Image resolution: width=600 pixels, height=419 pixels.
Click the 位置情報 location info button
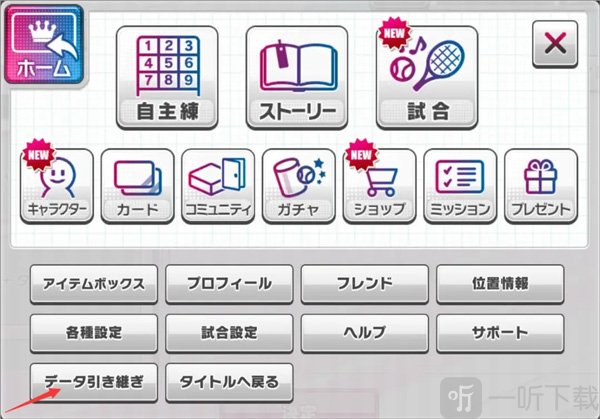pos(500,284)
